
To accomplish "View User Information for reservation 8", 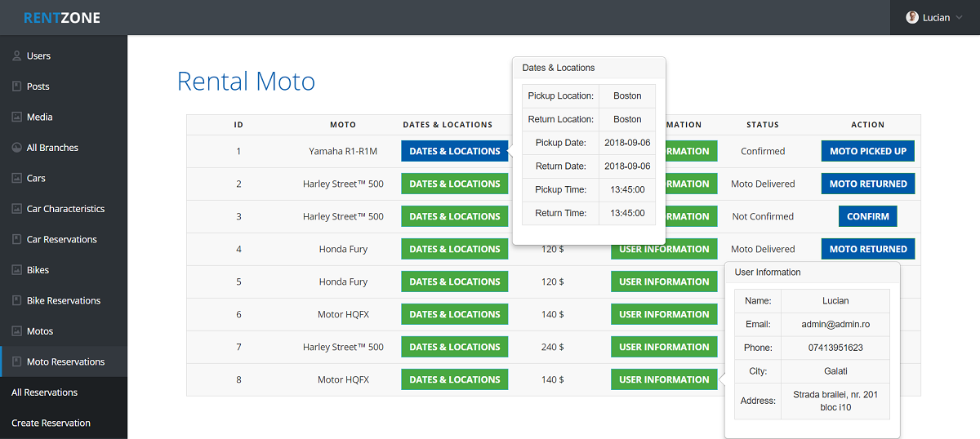I will pos(663,379).
